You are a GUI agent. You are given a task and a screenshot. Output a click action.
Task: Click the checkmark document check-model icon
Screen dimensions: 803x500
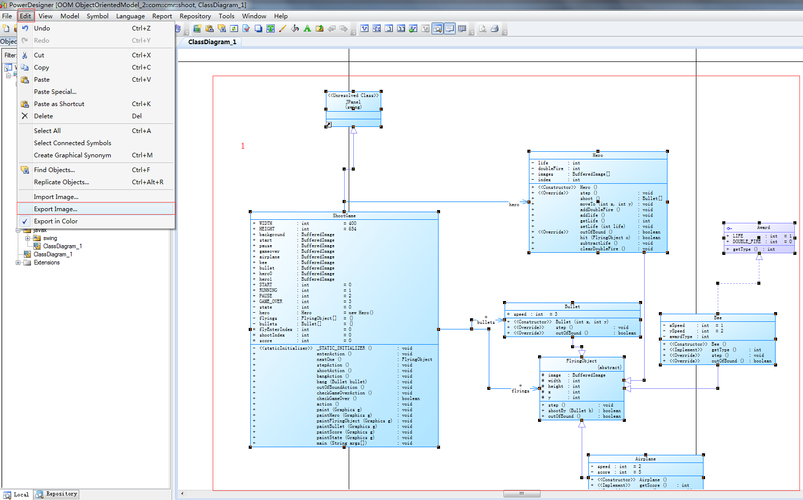(246, 29)
